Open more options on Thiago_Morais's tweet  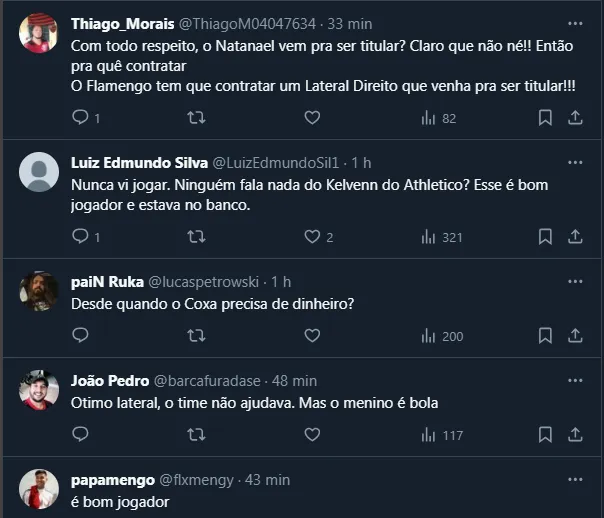pyautogui.click(x=575, y=22)
